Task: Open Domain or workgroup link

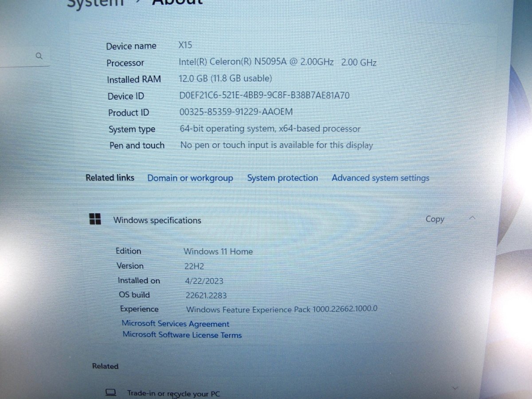Action: 190,178
